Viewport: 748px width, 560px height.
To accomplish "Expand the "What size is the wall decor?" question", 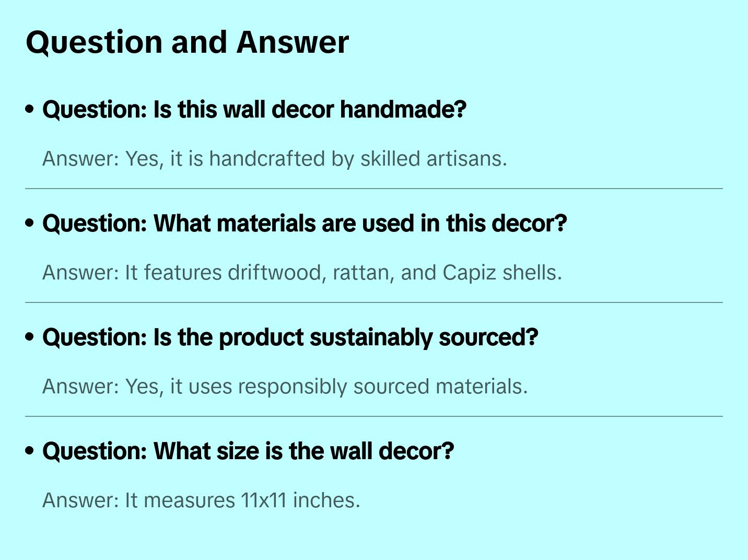I will pos(248,451).
